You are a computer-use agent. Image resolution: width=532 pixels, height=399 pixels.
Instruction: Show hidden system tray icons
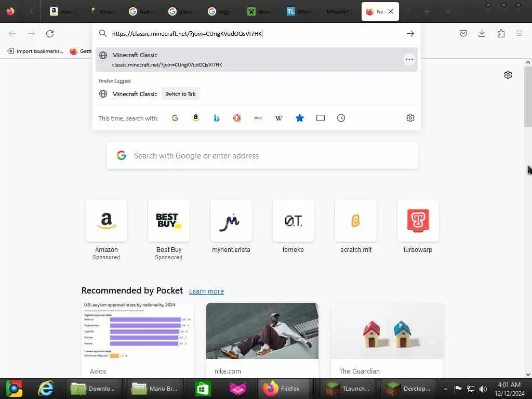coord(445,389)
